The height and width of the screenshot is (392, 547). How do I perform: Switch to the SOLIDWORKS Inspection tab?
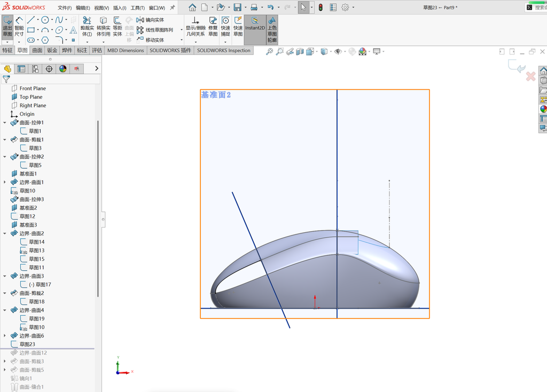[x=224, y=50]
